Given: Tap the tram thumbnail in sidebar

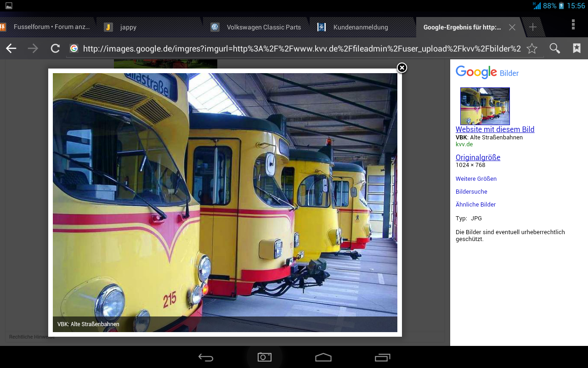Looking at the screenshot, I should pyautogui.click(x=485, y=106).
